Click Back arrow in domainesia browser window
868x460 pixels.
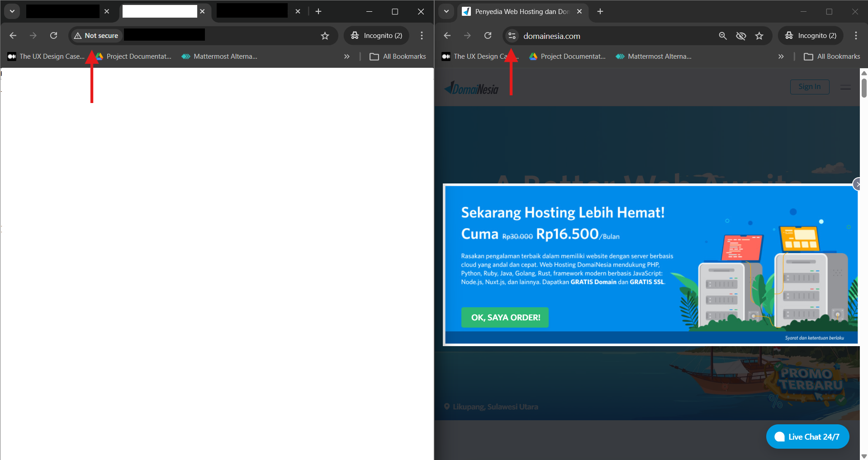(447, 35)
